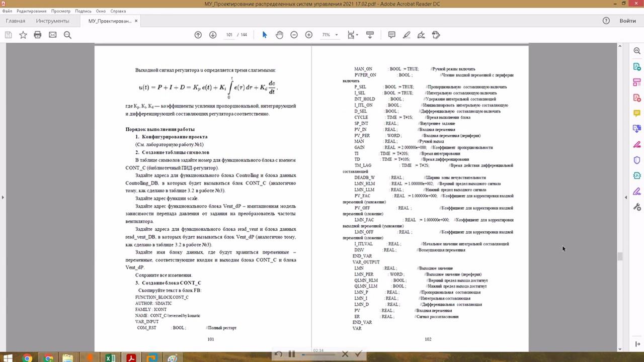Select the МУ_Проектирован... document tab
The image size is (644, 362).
tap(110, 21)
